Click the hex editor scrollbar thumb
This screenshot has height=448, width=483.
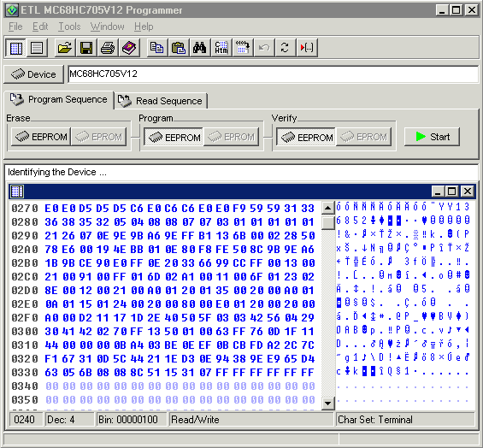327,222
